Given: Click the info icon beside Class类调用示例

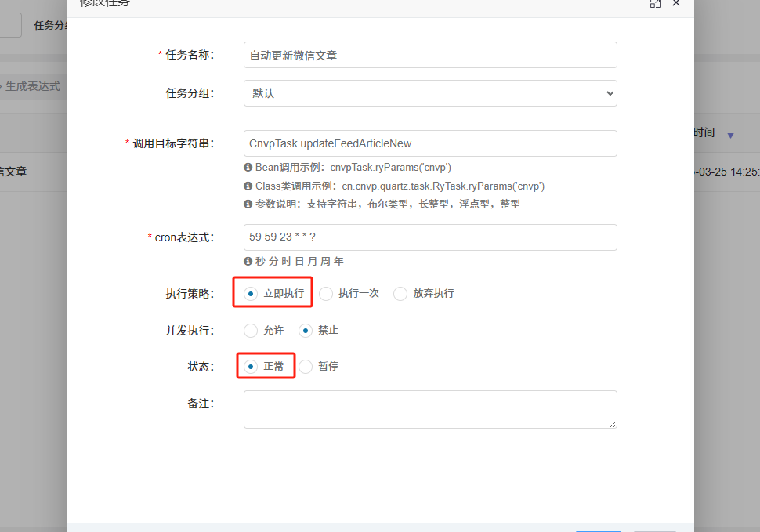Looking at the screenshot, I should point(248,186).
